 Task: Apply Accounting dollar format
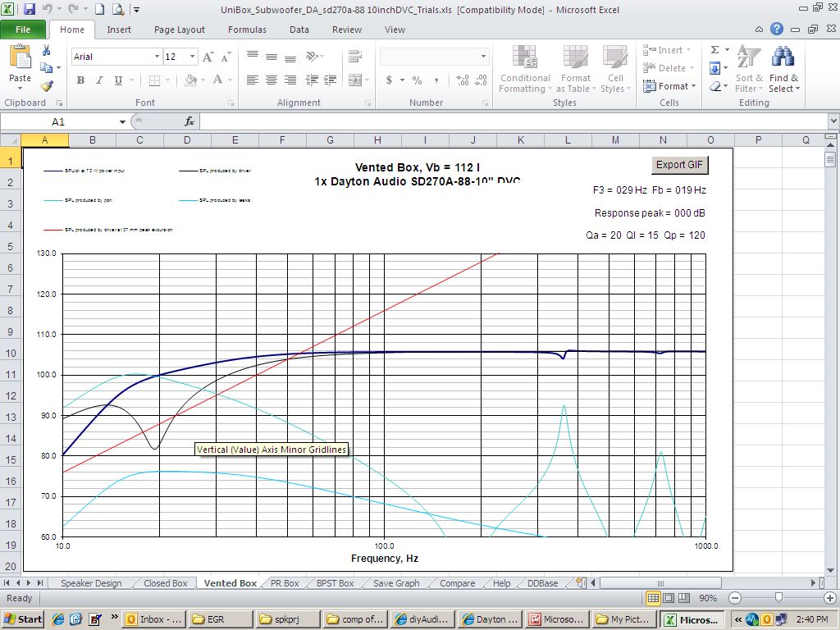[389, 80]
